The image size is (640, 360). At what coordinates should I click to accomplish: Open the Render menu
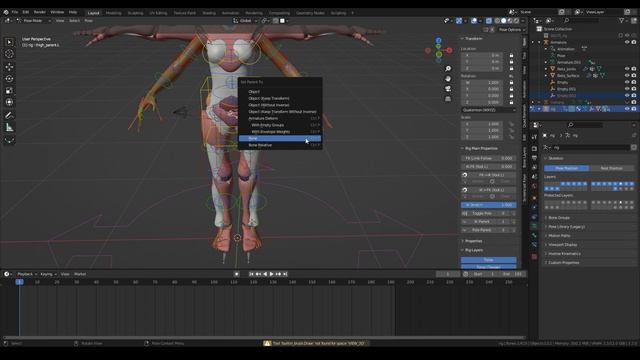(x=40, y=12)
